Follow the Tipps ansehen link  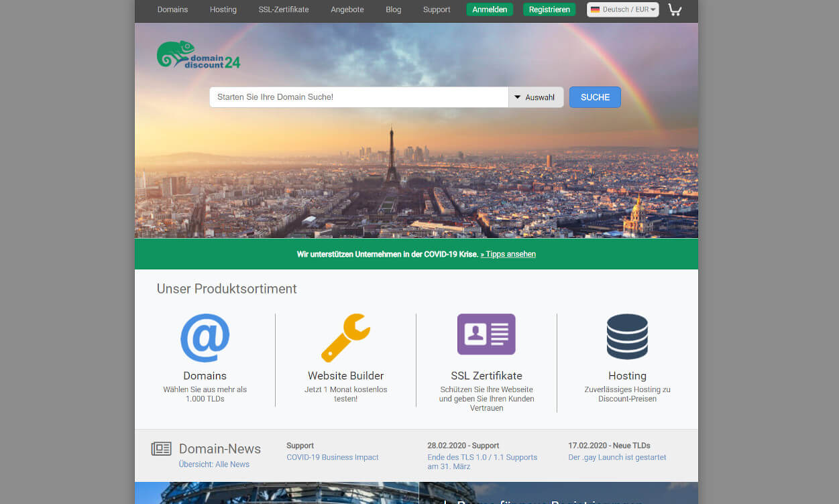pos(508,254)
